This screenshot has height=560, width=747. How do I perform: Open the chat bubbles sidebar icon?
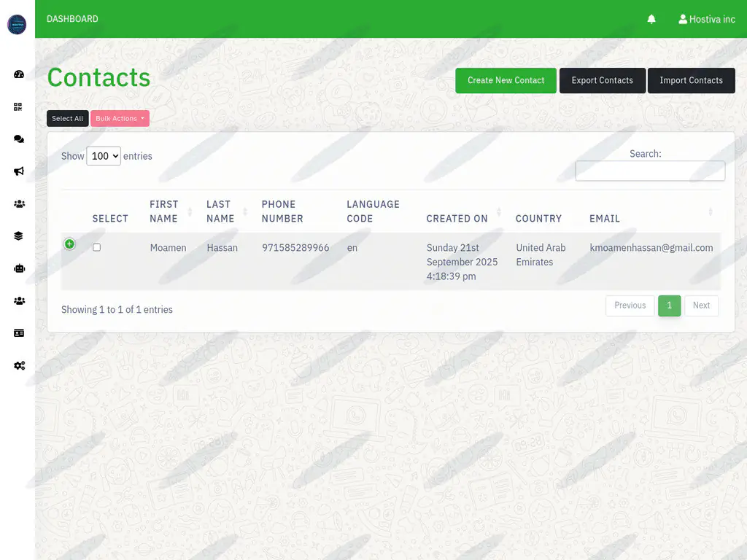tap(19, 139)
